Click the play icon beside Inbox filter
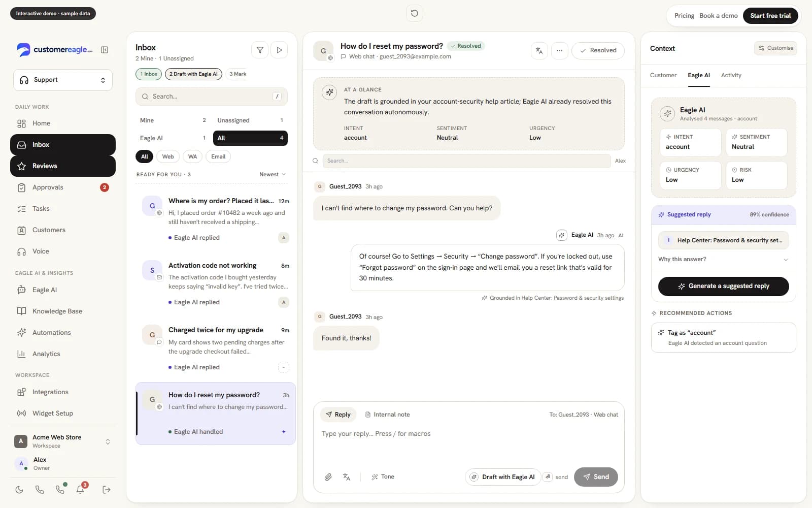 tap(279, 50)
